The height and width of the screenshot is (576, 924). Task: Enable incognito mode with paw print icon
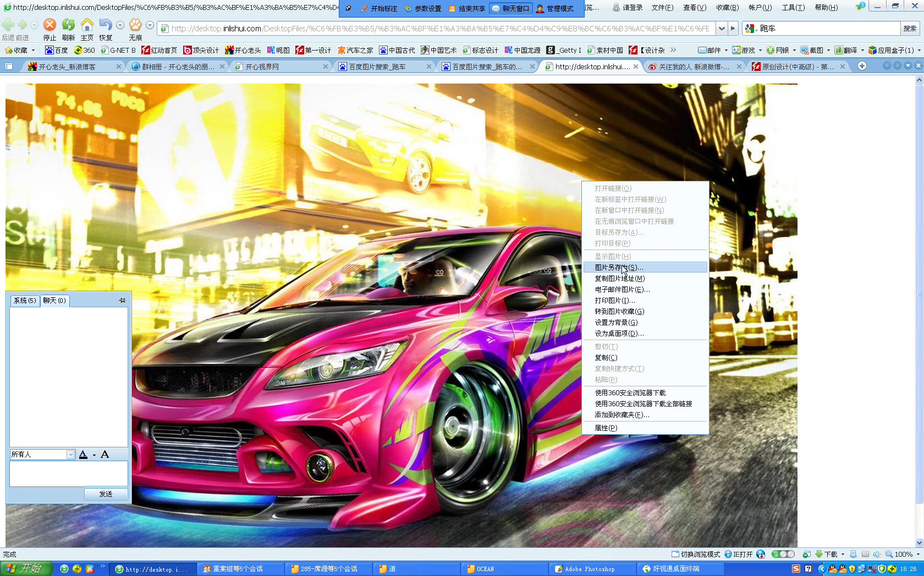coord(135,25)
